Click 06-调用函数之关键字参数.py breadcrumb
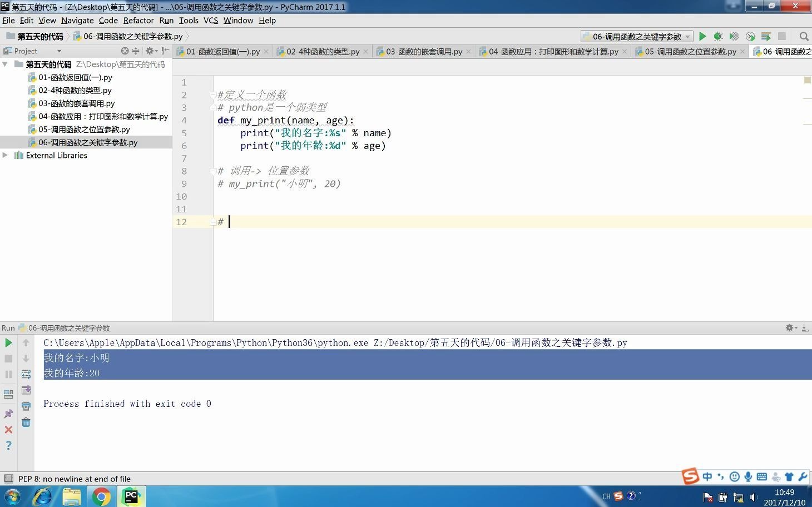Viewport: 812px width, 507px height. [x=132, y=36]
